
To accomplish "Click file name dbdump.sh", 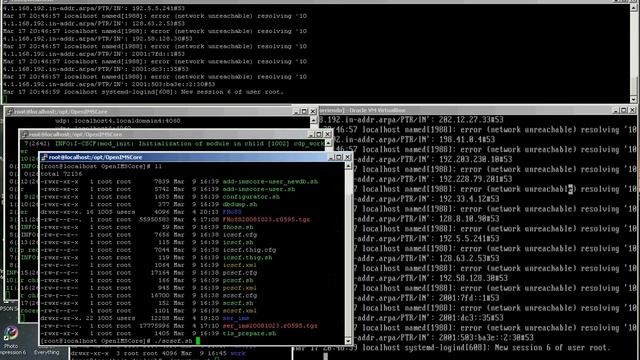I will point(240,204).
